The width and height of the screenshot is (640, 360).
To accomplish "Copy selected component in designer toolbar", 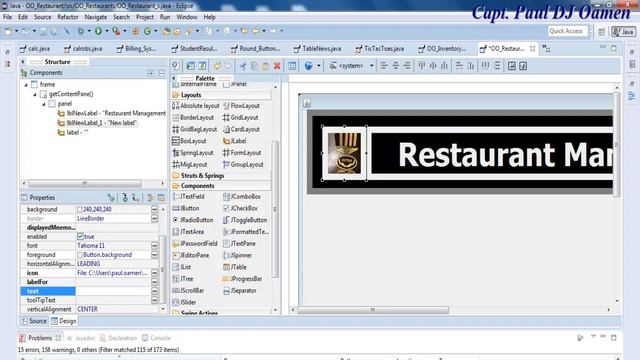I will coord(254,66).
